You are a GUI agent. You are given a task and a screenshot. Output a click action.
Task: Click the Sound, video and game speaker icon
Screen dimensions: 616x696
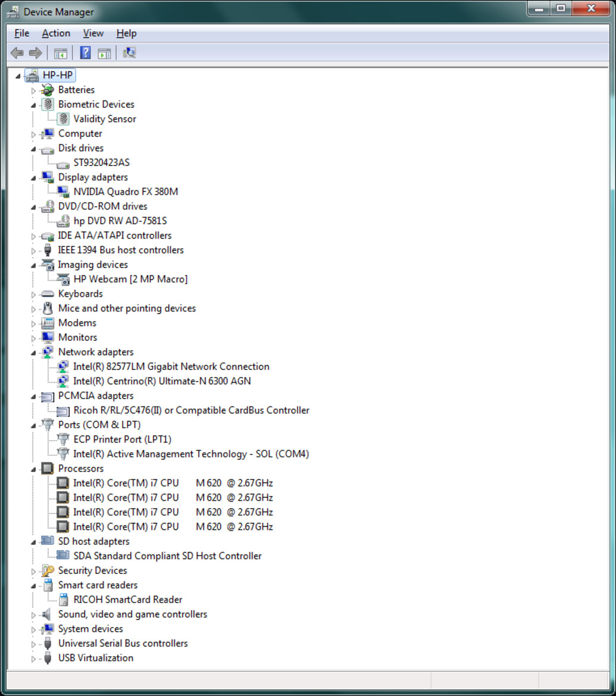47,615
